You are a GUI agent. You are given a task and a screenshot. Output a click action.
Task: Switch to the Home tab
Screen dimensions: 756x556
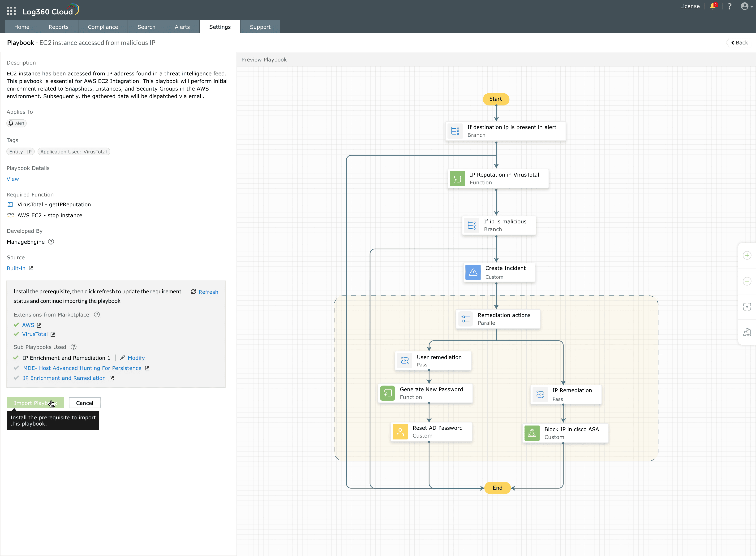pyautogui.click(x=22, y=26)
